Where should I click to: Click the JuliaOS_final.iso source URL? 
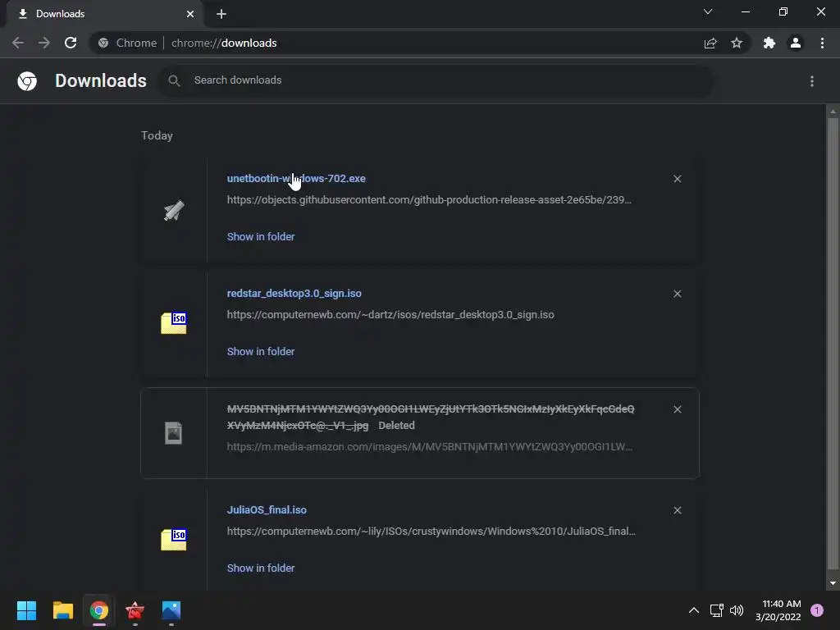point(431,532)
